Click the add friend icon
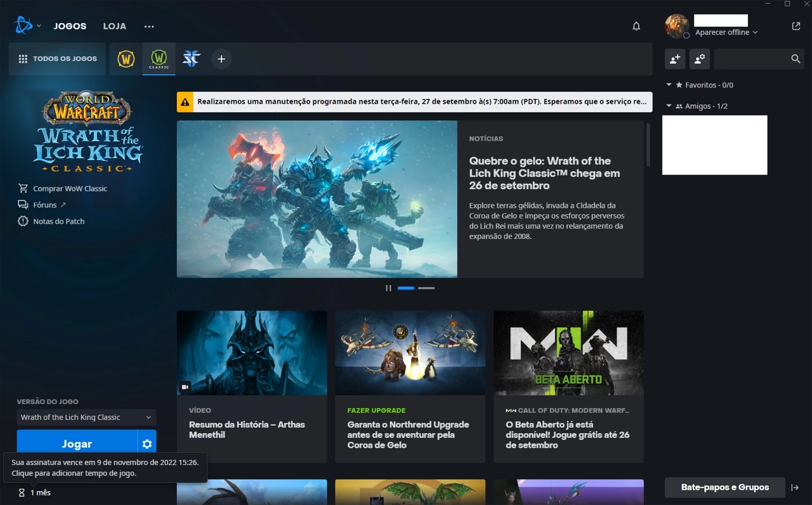This screenshot has height=505, width=812. click(675, 59)
